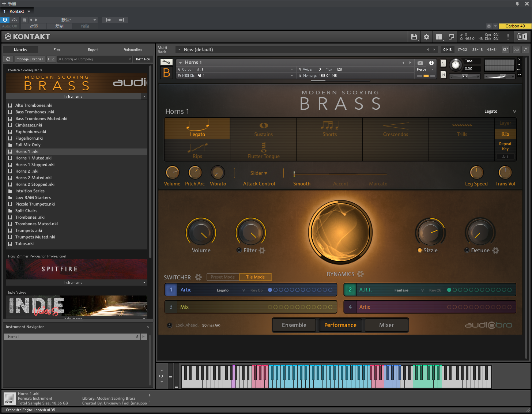Open the Purge dropdown

[425, 69]
